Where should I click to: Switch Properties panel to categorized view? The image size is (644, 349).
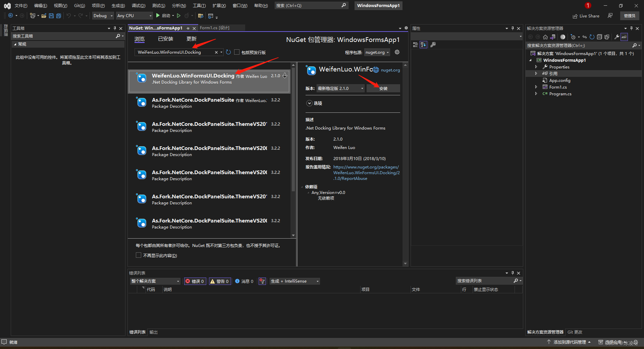(x=416, y=45)
